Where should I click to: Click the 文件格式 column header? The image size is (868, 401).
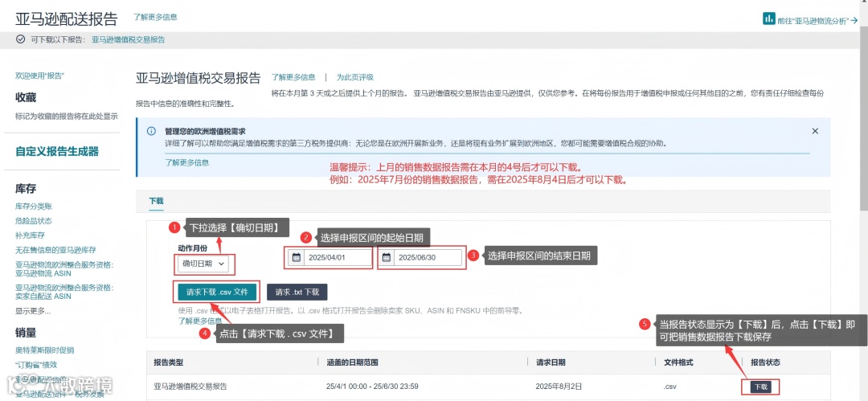(678, 362)
